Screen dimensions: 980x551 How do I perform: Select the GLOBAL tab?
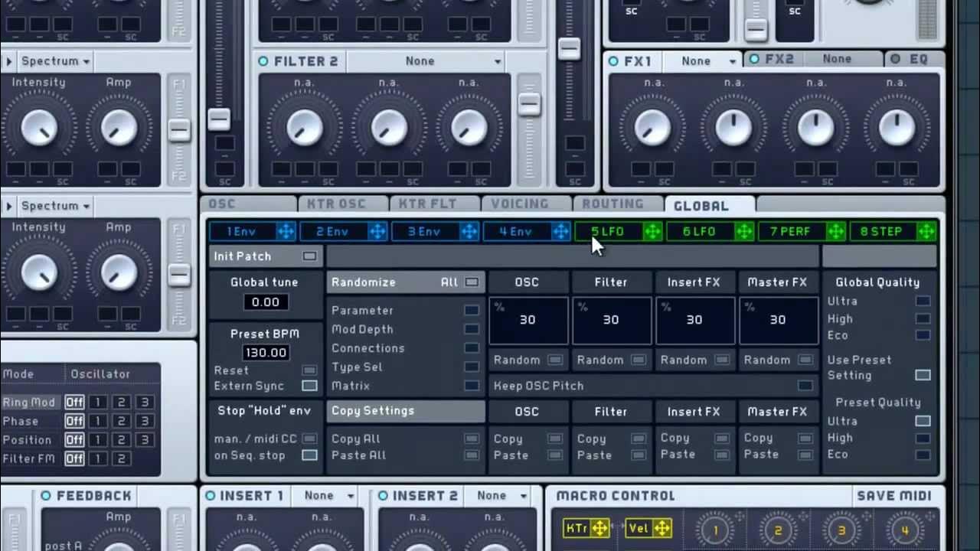pyautogui.click(x=710, y=205)
